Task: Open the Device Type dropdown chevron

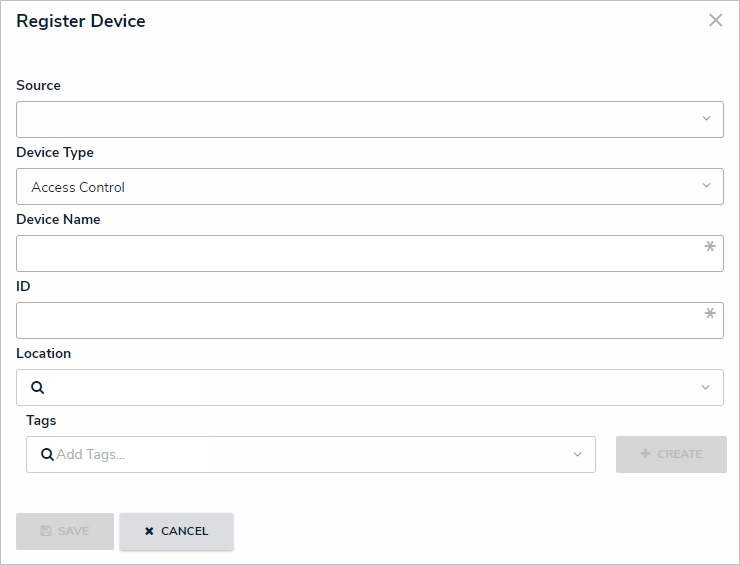Action: pos(706,186)
